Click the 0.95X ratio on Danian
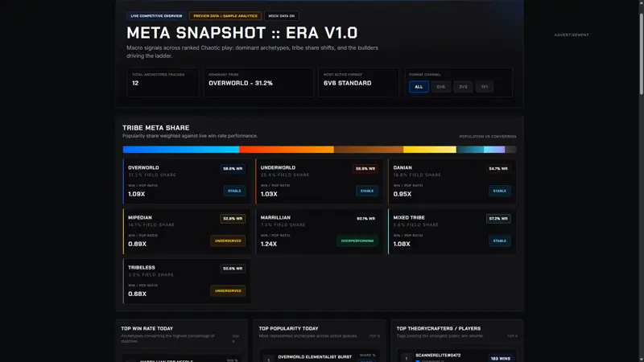The height and width of the screenshot is (362, 644). (x=402, y=194)
